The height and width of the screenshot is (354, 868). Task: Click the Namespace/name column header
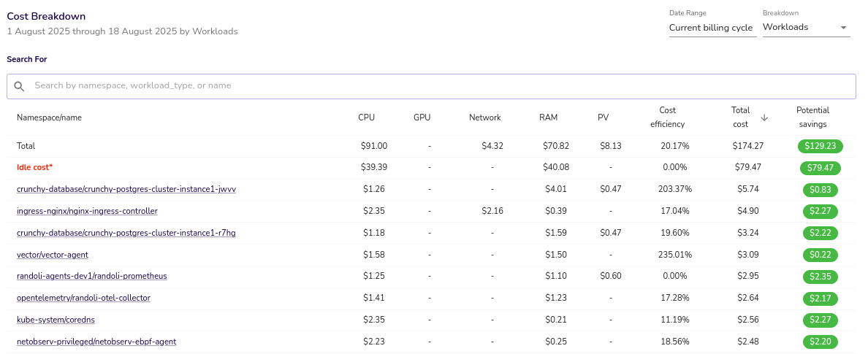tap(49, 118)
